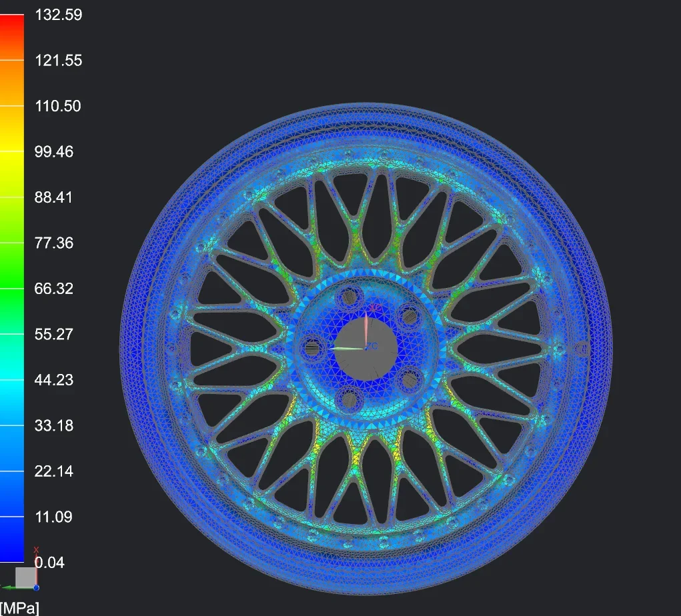
Task: Select the legend value 88.41
Action: coord(53,197)
